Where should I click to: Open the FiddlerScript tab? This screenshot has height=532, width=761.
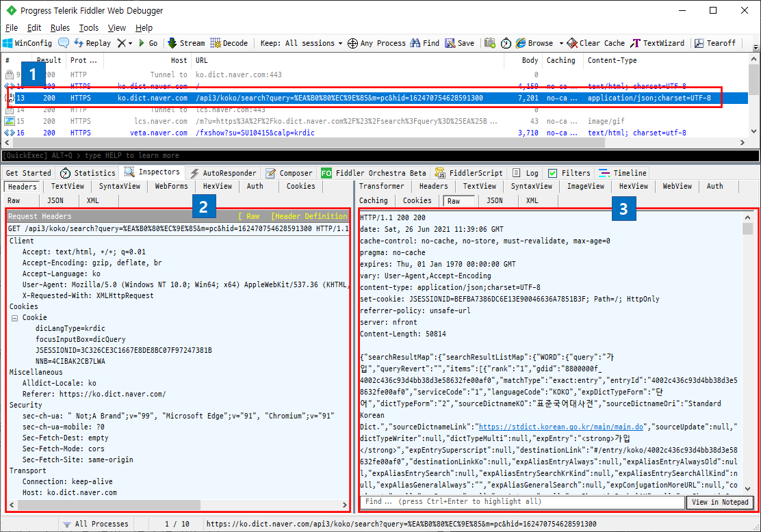(469, 173)
